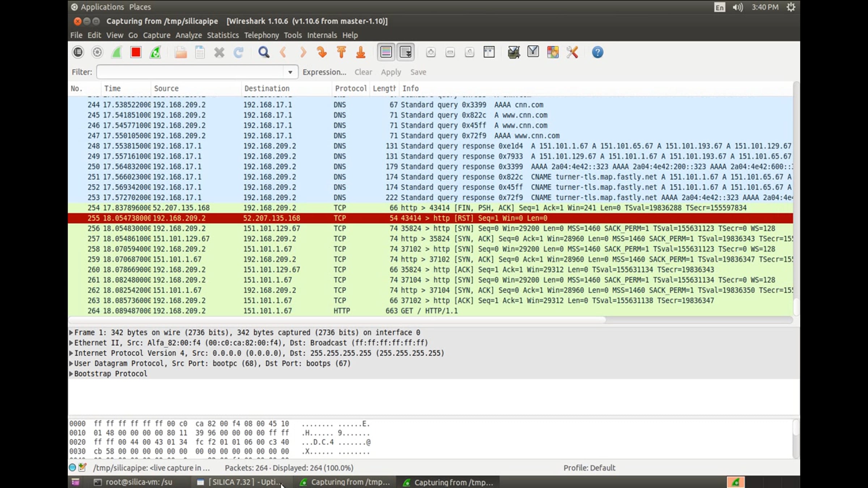Go to the last packet
Viewport: 868px width, 488px height.
tap(361, 52)
